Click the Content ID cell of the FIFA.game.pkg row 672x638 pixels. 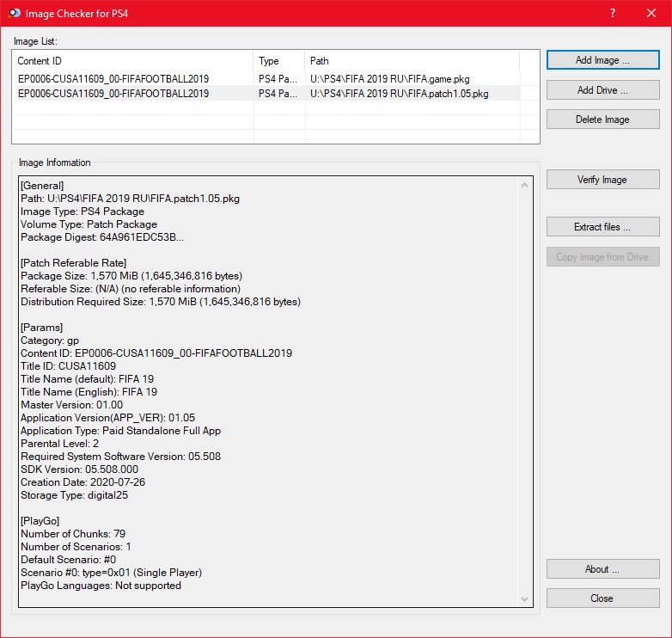pyautogui.click(x=113, y=79)
